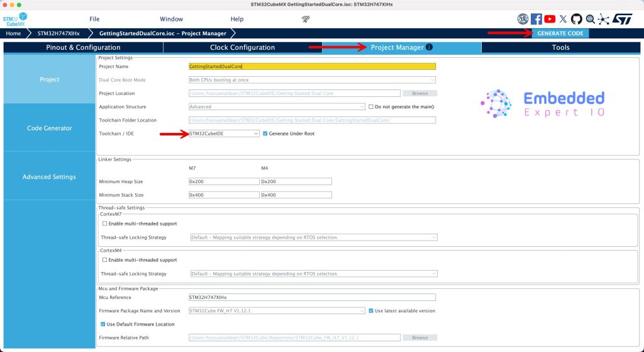The width and height of the screenshot is (644, 352).
Task: Click the Project Manager info icon
Action: point(429,47)
